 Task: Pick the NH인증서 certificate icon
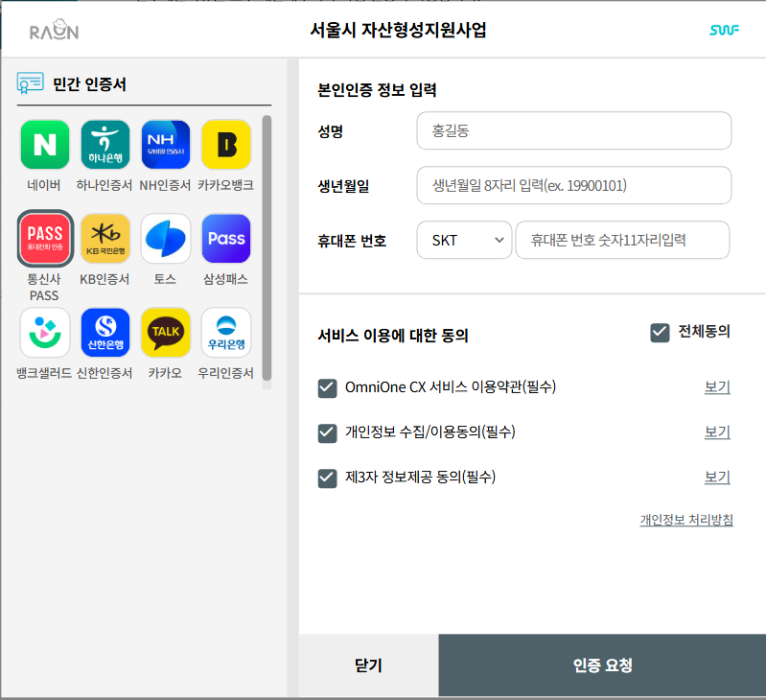(x=166, y=145)
